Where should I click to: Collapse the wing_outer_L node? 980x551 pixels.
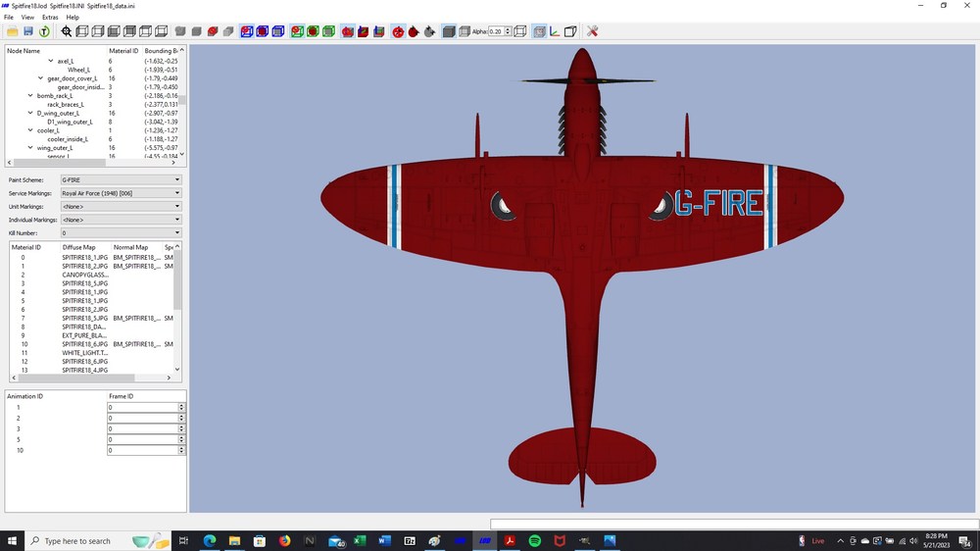point(30,148)
